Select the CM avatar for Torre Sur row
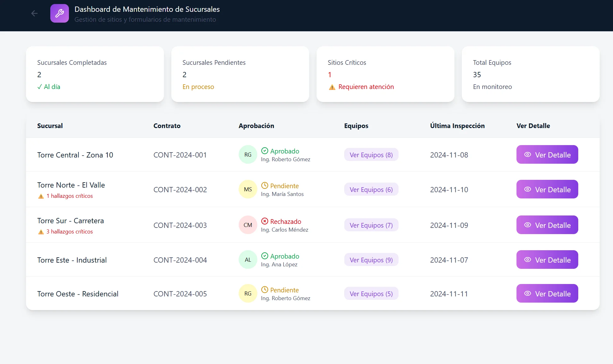This screenshot has width=613, height=364. [247, 225]
